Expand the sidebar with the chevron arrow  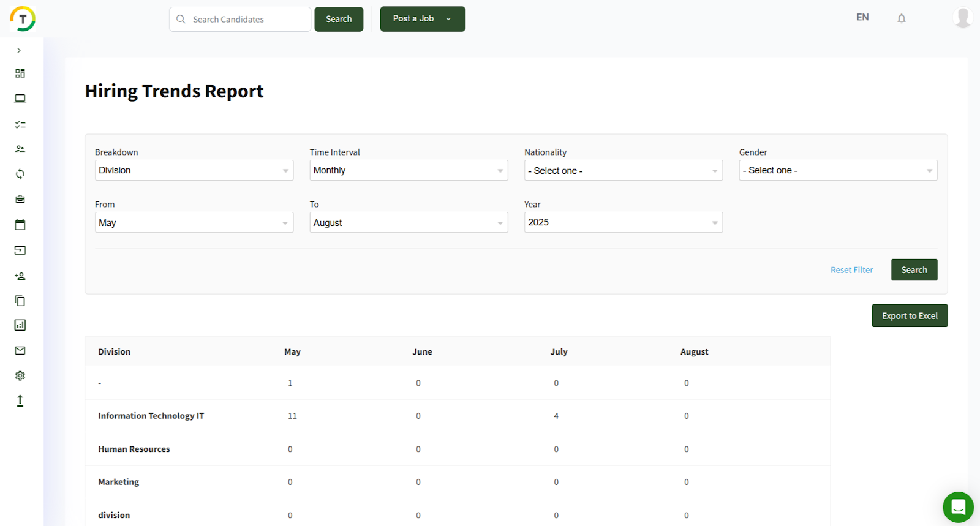click(x=19, y=51)
